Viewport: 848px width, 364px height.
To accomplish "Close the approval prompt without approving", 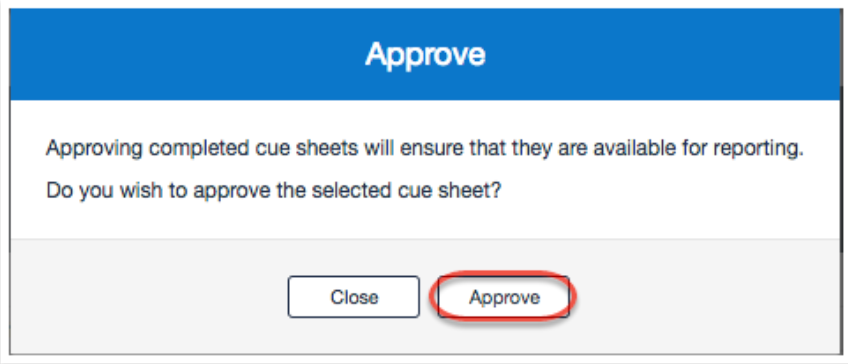I will 354,296.
